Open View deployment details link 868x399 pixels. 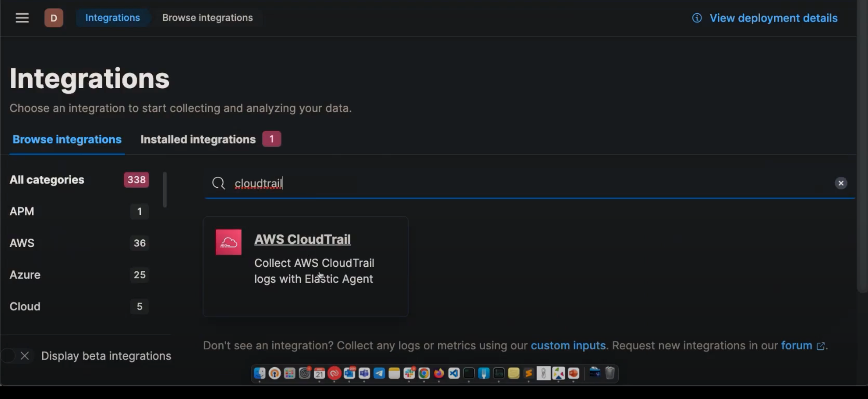[x=773, y=18]
